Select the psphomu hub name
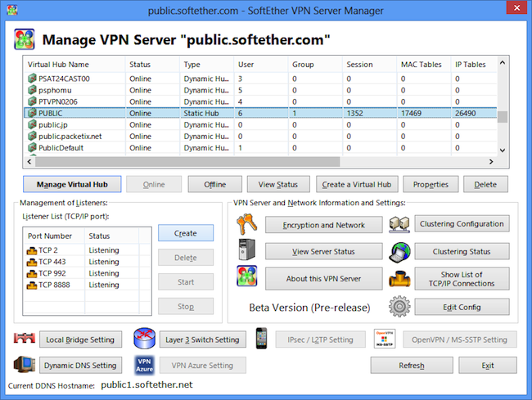Image resolution: width=532 pixels, height=400 pixels. pos(55,90)
